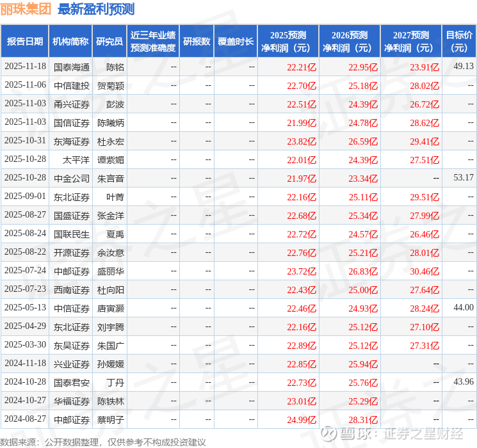Select the date cell 2024-08-27
477x448 pixels.
point(25,419)
